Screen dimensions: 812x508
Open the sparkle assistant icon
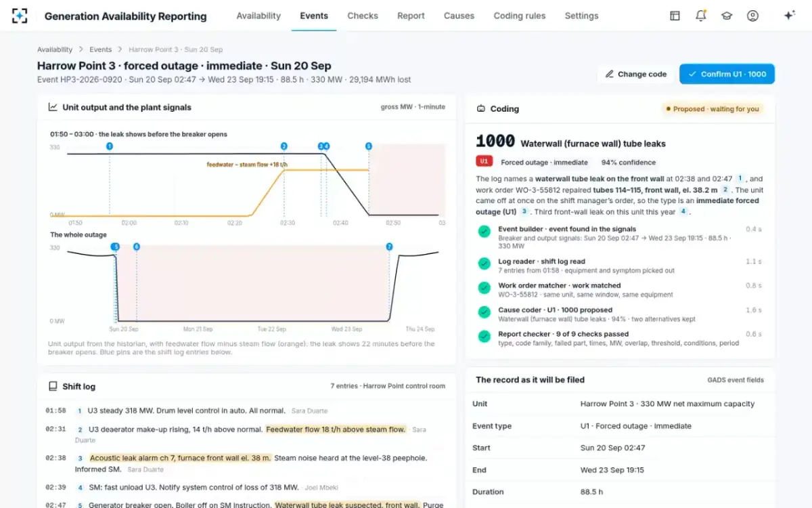(x=789, y=16)
